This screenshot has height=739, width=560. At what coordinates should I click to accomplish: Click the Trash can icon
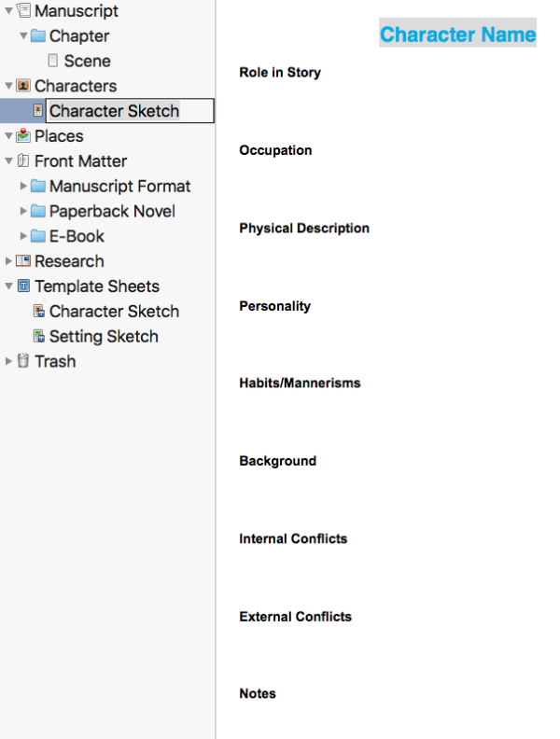(x=23, y=361)
